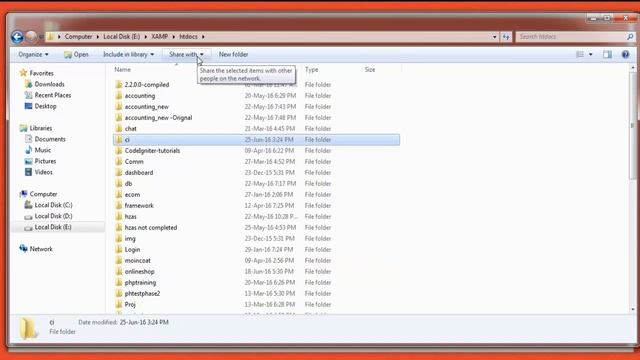Click the Libraries icon
Image resolution: width=640 pixels, height=360 pixels.
(23, 128)
